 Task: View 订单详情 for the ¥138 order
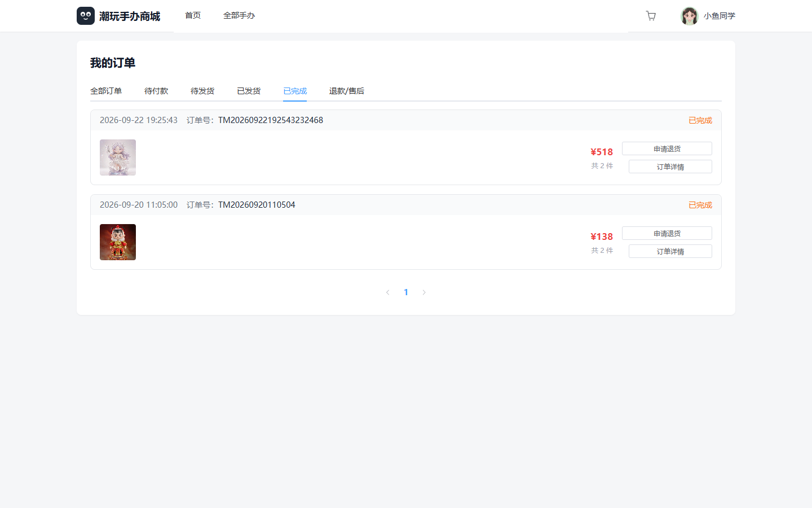pos(670,251)
